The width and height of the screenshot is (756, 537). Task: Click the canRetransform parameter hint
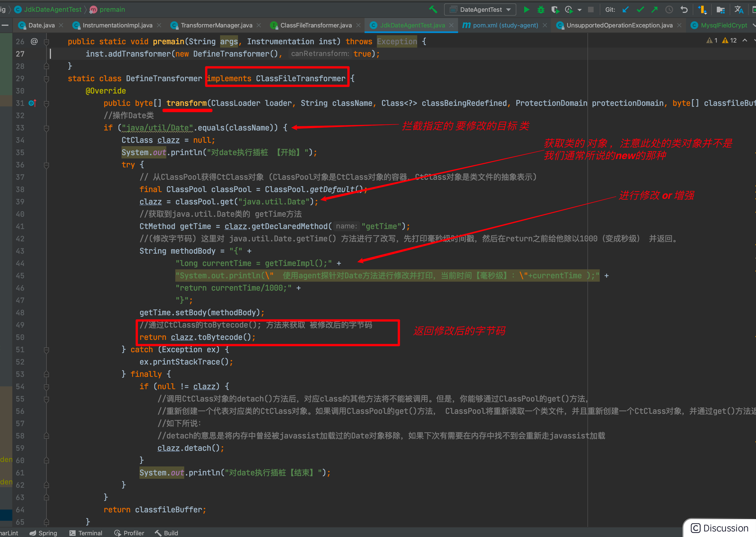click(x=319, y=53)
